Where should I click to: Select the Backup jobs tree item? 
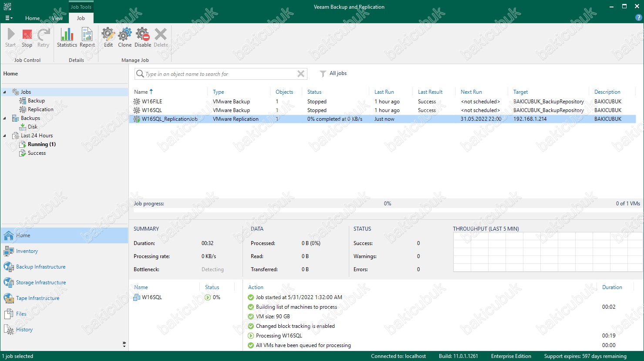(x=36, y=101)
